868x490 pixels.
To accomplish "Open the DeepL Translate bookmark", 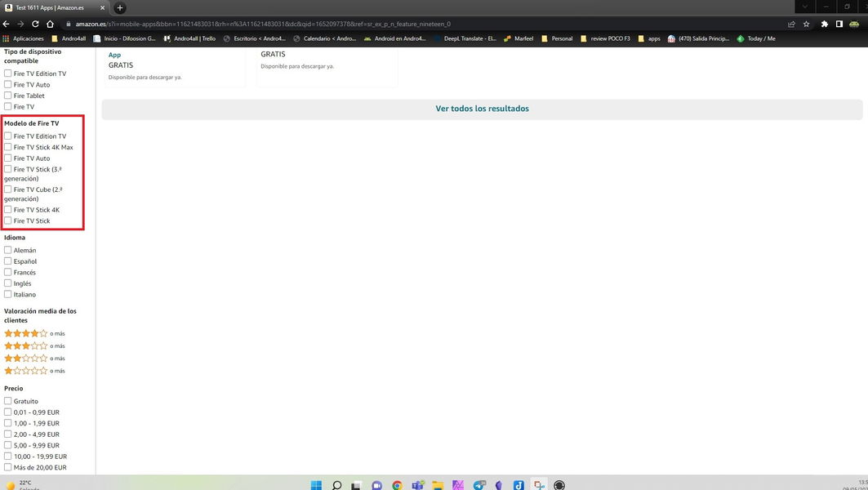I will click(465, 38).
